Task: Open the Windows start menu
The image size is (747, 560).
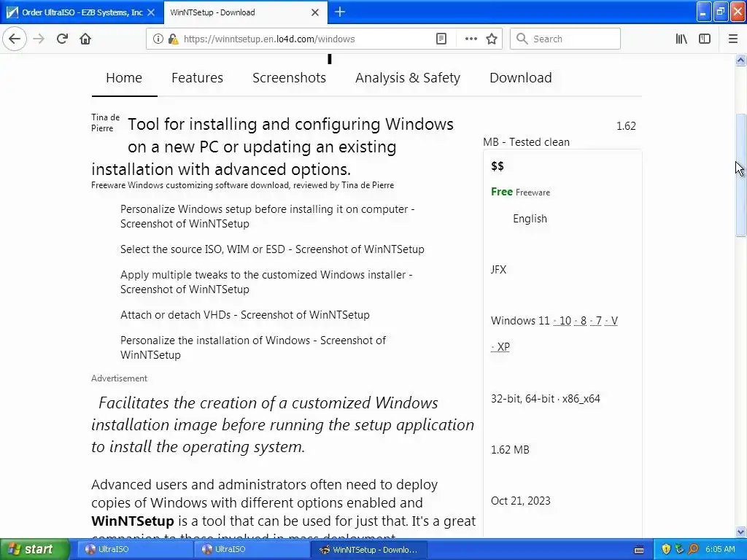Action: [35, 549]
